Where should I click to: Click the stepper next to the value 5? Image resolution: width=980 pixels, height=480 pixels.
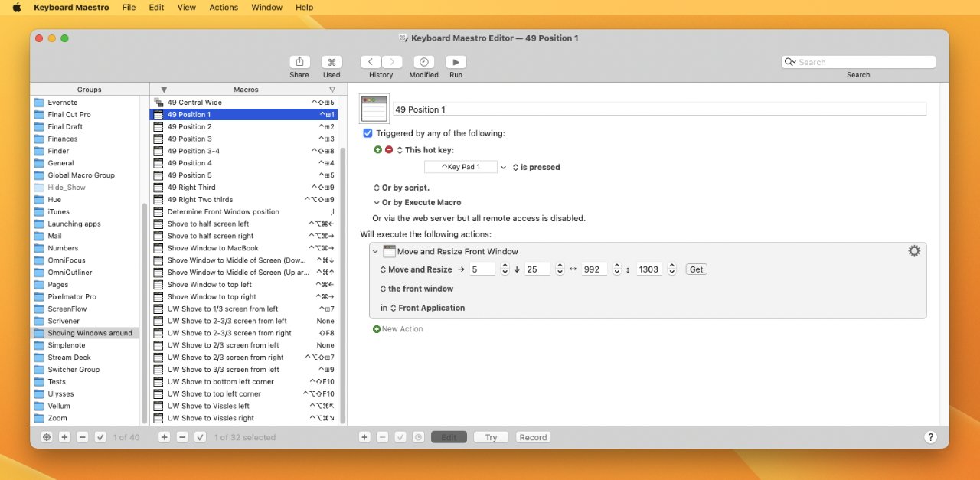(504, 269)
